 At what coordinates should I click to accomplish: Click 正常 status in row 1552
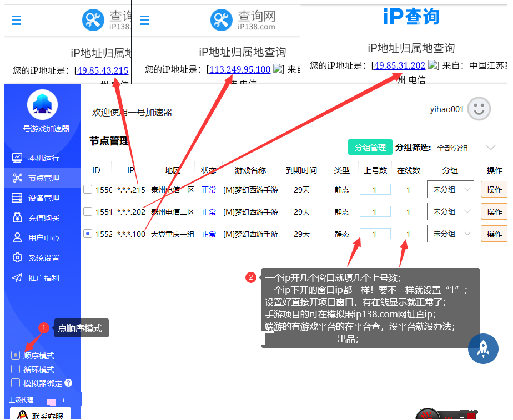pos(208,234)
